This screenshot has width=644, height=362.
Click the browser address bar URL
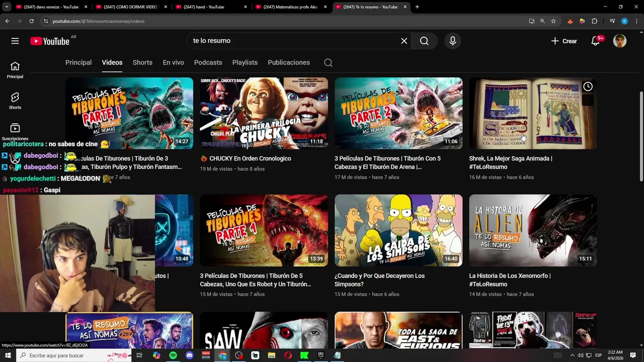click(98, 21)
